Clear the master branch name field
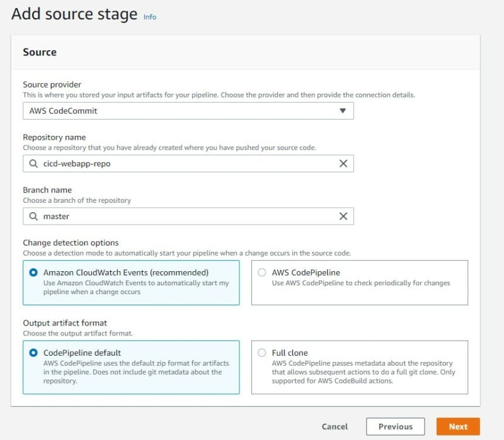The width and height of the screenshot is (504, 440). pos(343,216)
